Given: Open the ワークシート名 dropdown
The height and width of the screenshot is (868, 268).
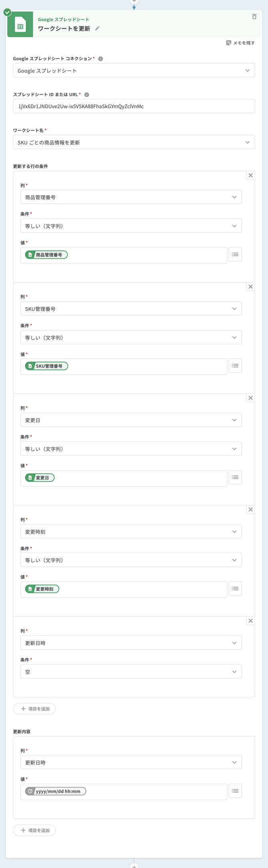Looking at the screenshot, I should tap(134, 143).
